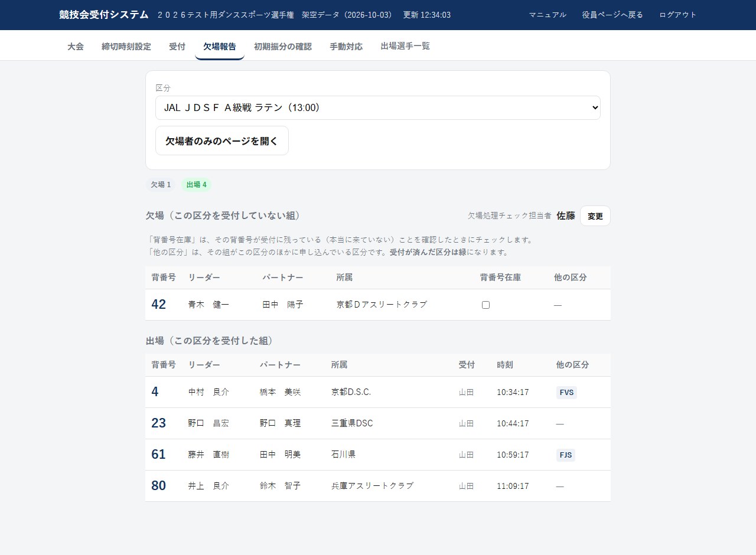Select the 欠場報告 tab
The width and height of the screenshot is (756, 555).
220,46
